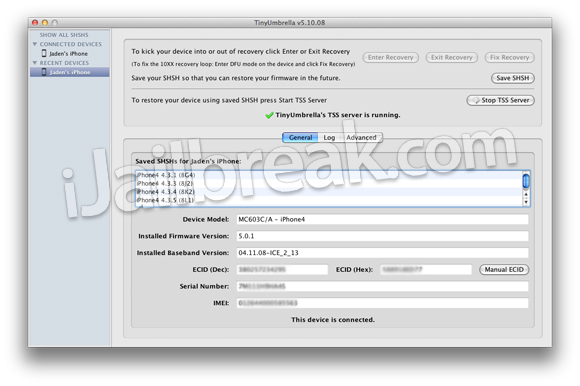580x386 pixels.
Task: Click the Device Model field
Action: click(x=382, y=220)
